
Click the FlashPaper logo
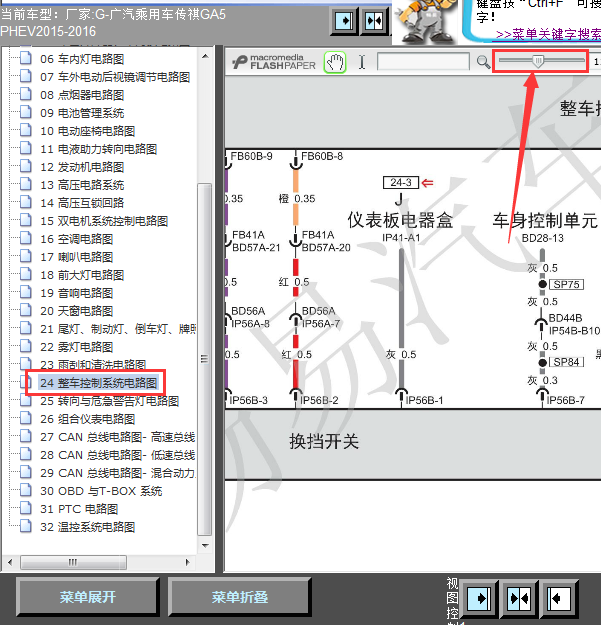(x=274, y=62)
